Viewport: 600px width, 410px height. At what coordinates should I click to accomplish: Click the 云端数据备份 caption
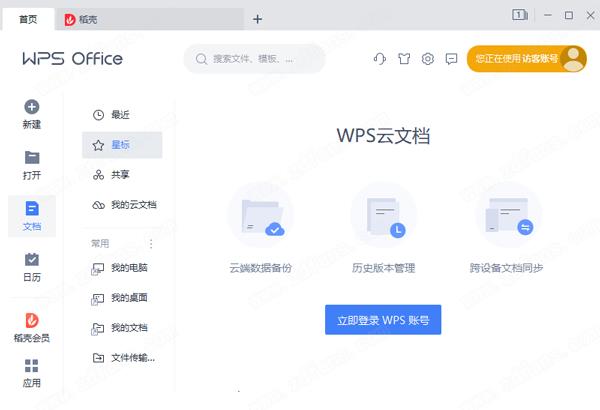tap(261, 268)
